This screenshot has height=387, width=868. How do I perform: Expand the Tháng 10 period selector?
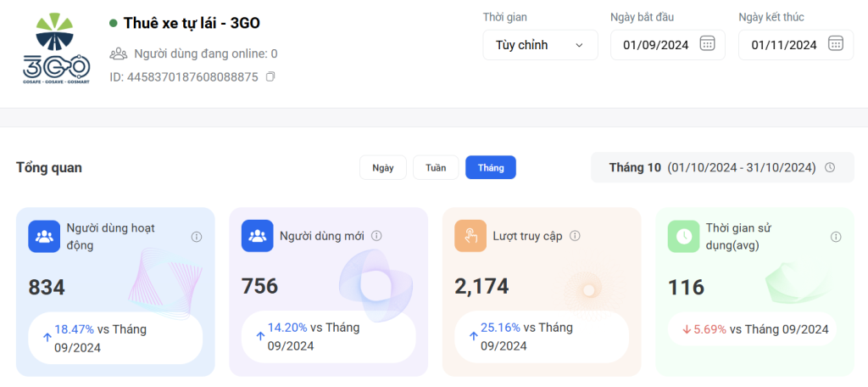point(712,167)
